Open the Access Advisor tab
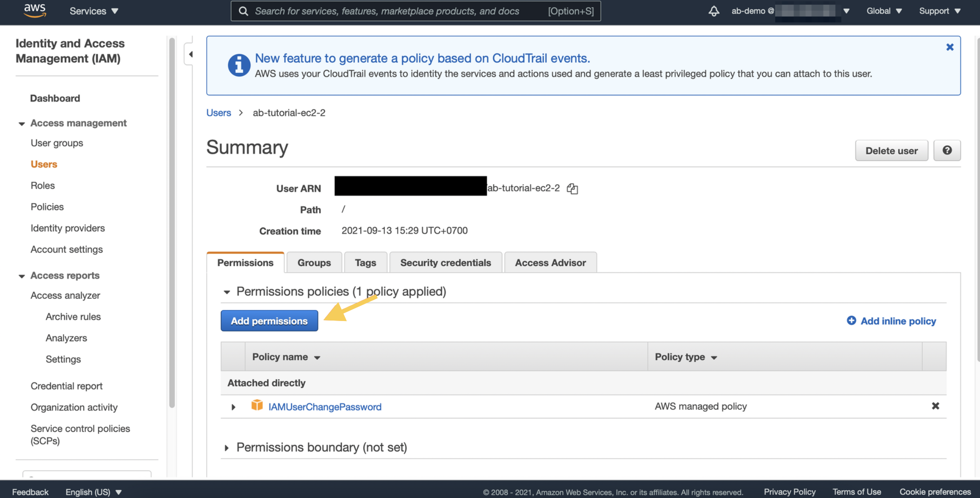980x498 pixels. pyautogui.click(x=550, y=263)
